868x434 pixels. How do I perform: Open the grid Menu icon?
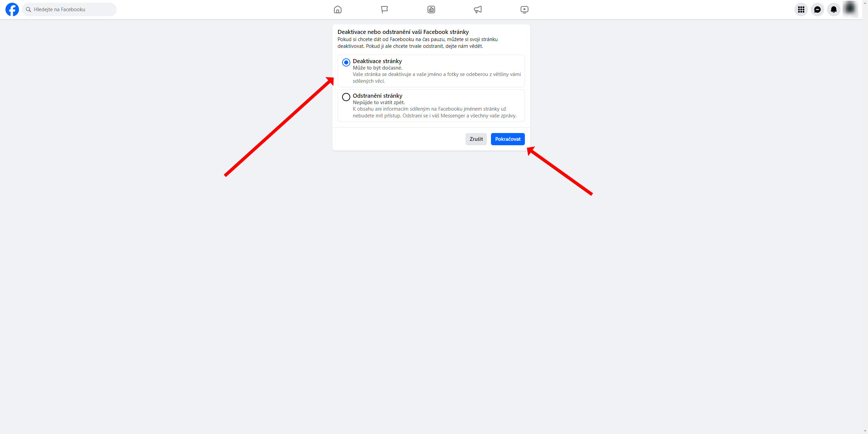pos(801,10)
